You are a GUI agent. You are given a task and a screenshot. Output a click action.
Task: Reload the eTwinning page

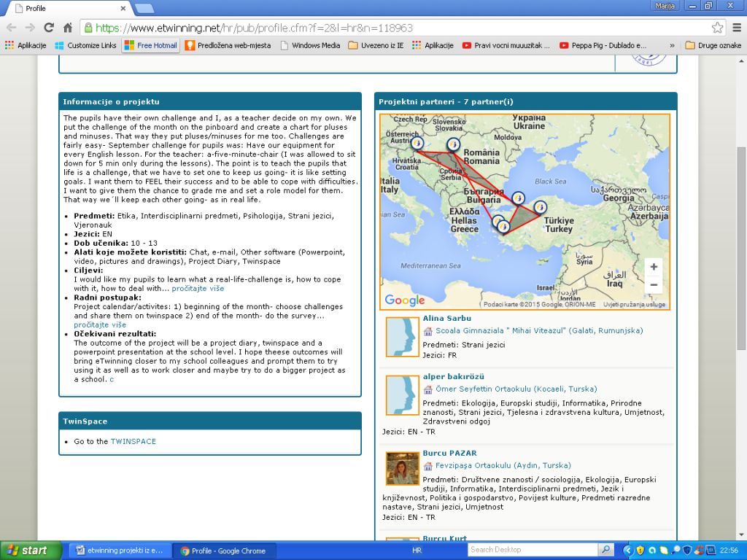point(49,28)
